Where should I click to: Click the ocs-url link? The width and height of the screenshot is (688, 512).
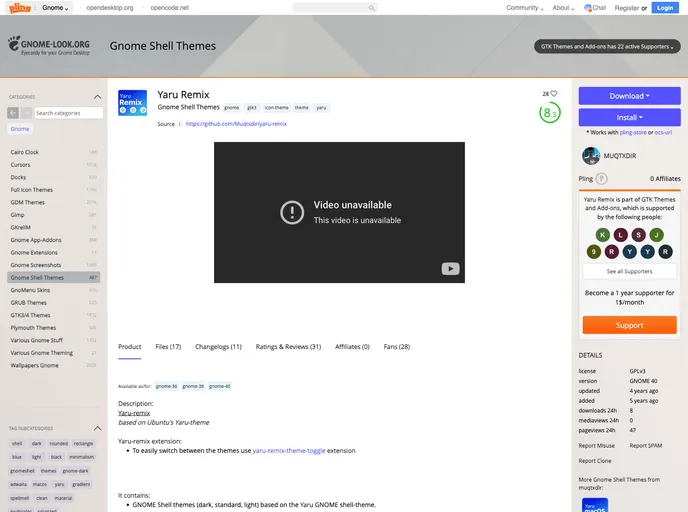click(x=663, y=132)
